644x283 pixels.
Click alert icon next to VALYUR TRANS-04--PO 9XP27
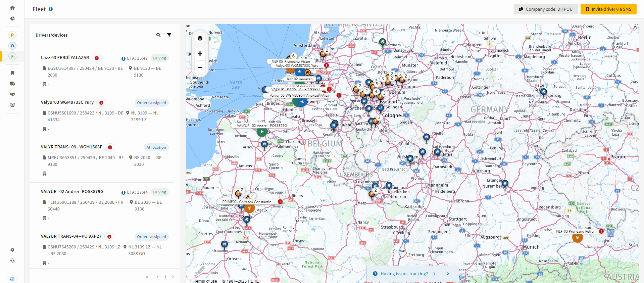pos(109,237)
